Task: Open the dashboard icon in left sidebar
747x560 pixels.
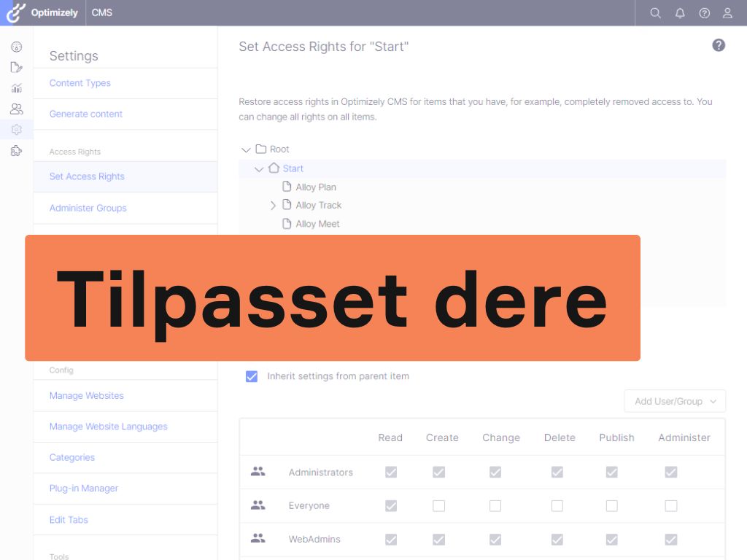Action: pyautogui.click(x=16, y=47)
